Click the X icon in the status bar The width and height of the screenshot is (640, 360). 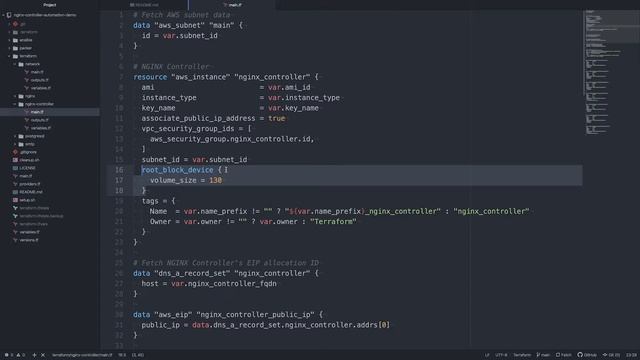click(x=43, y=355)
